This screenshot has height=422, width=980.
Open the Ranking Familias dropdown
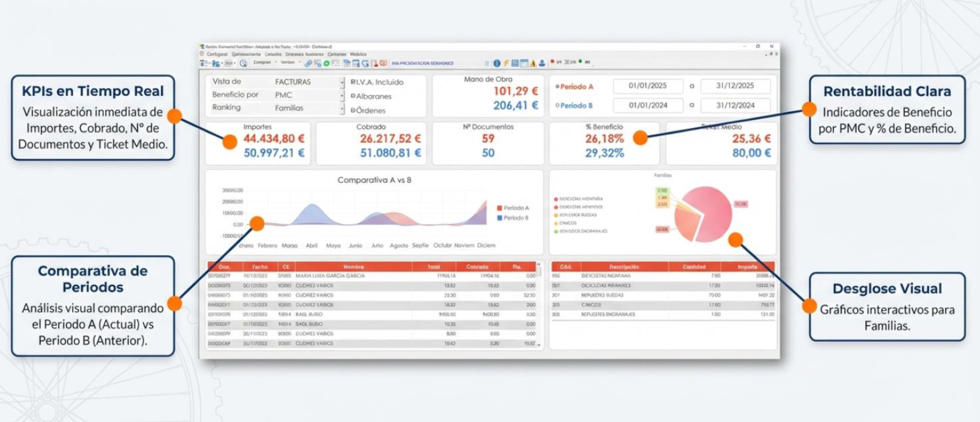pos(342,108)
